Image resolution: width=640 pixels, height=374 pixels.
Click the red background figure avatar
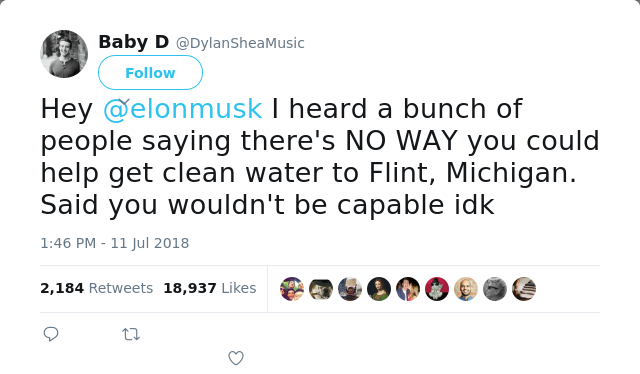[x=437, y=289]
